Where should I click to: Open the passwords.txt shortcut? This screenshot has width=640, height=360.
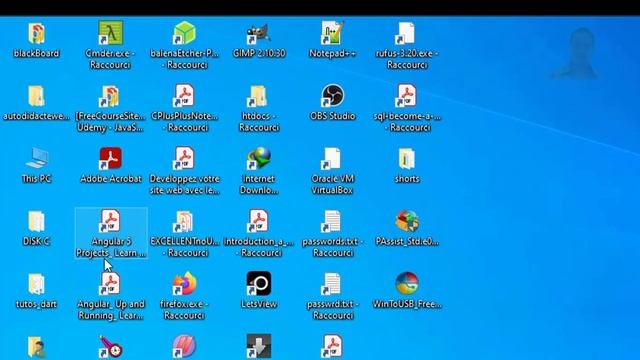pyautogui.click(x=332, y=222)
